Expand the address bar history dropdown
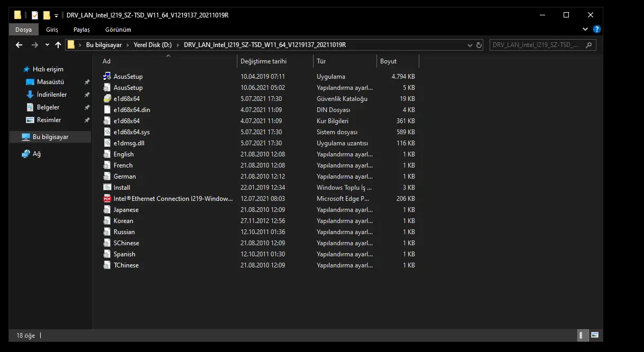The image size is (644, 352). click(469, 45)
